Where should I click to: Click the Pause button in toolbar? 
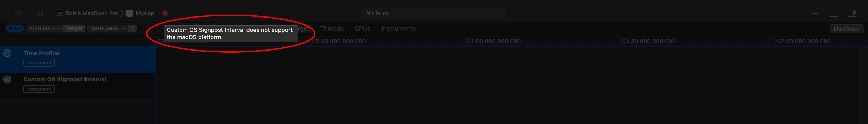coord(41,13)
